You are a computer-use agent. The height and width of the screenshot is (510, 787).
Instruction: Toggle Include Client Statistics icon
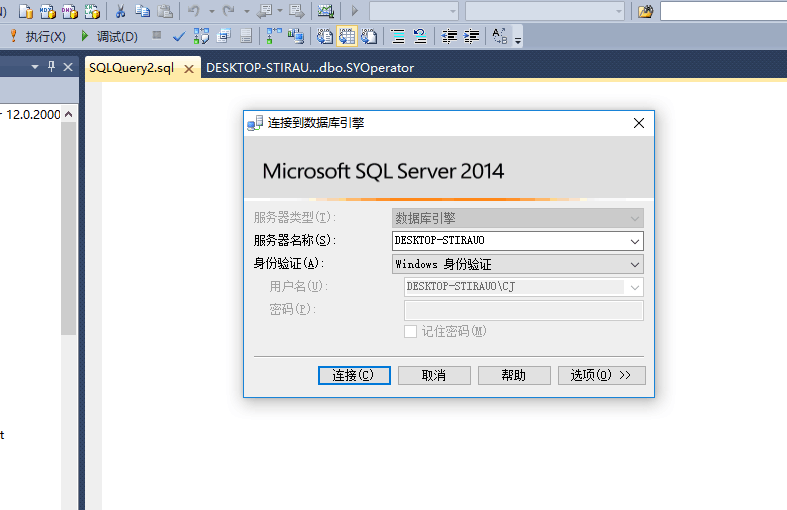pos(296,36)
